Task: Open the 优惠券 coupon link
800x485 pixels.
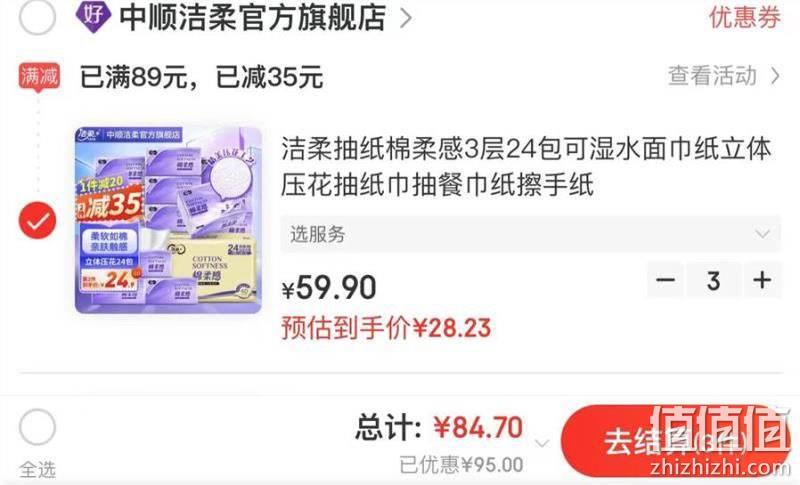Action: click(744, 17)
